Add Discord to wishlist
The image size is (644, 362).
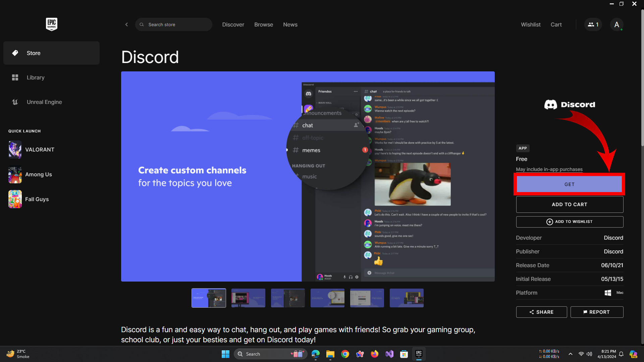[569, 222]
